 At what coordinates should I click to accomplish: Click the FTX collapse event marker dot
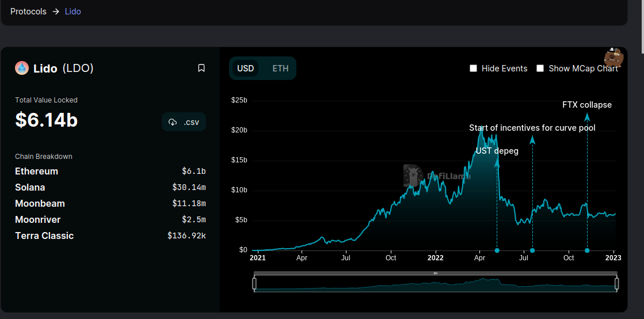pos(587,250)
